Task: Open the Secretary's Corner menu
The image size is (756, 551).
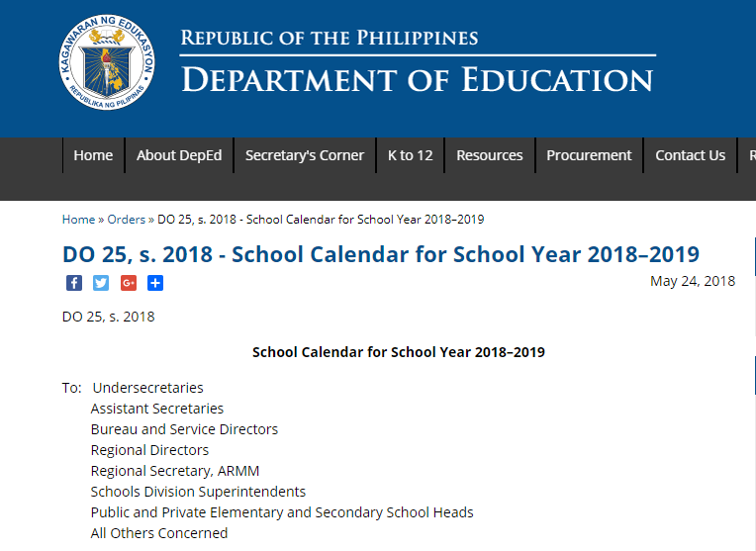Action: (x=305, y=155)
